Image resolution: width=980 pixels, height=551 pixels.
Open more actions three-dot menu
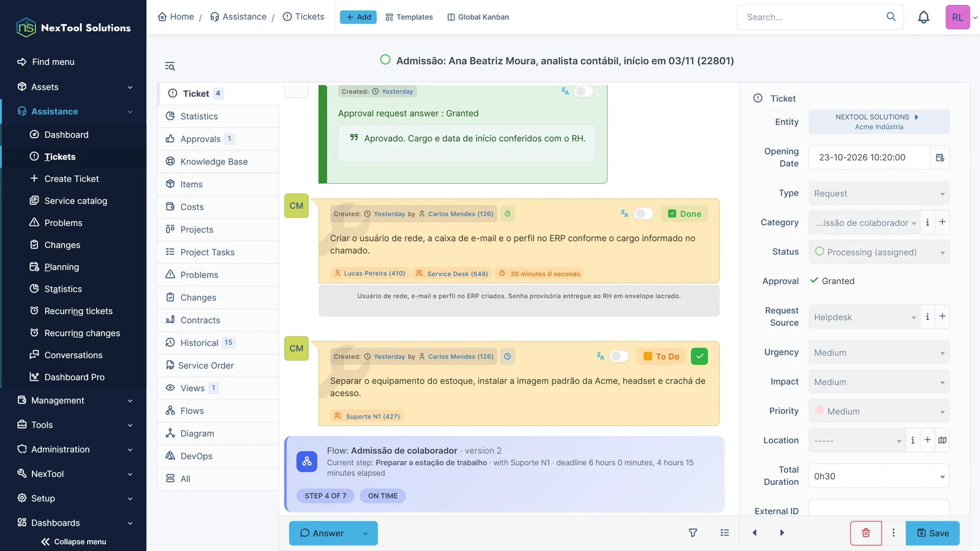[x=894, y=533]
